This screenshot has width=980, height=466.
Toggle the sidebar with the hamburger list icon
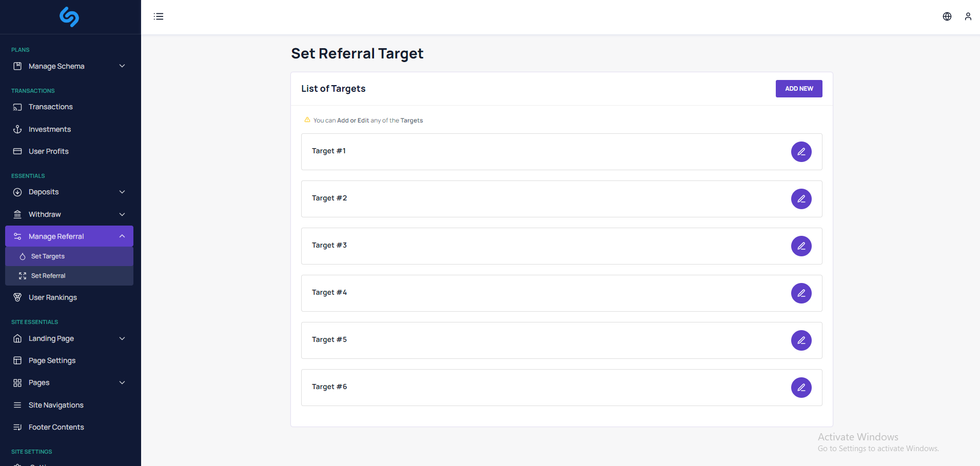click(159, 16)
